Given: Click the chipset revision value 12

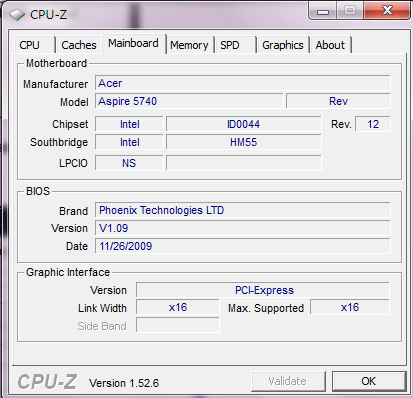Looking at the screenshot, I should [373, 124].
